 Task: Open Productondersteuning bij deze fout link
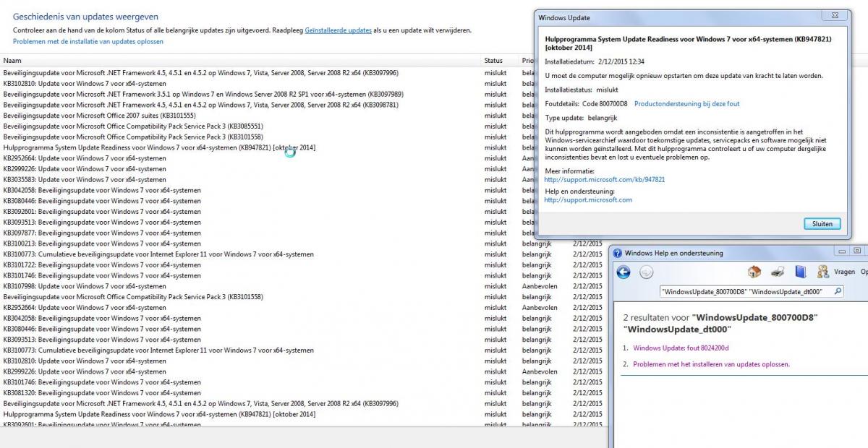pyautogui.click(x=686, y=104)
